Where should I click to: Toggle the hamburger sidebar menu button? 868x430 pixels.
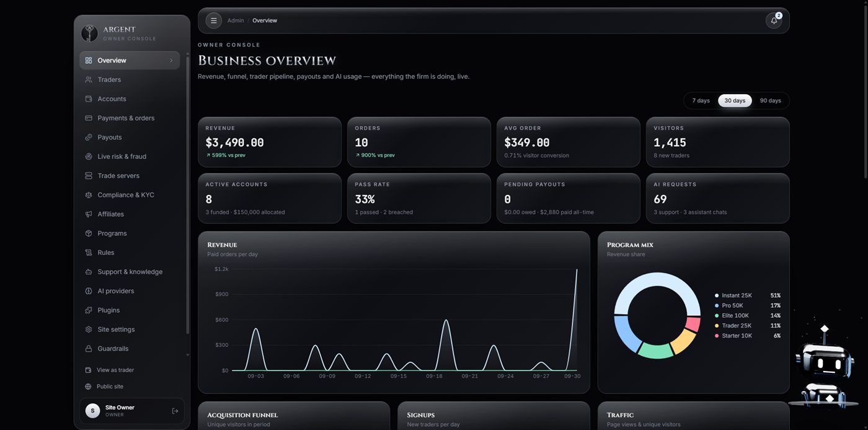coord(214,20)
